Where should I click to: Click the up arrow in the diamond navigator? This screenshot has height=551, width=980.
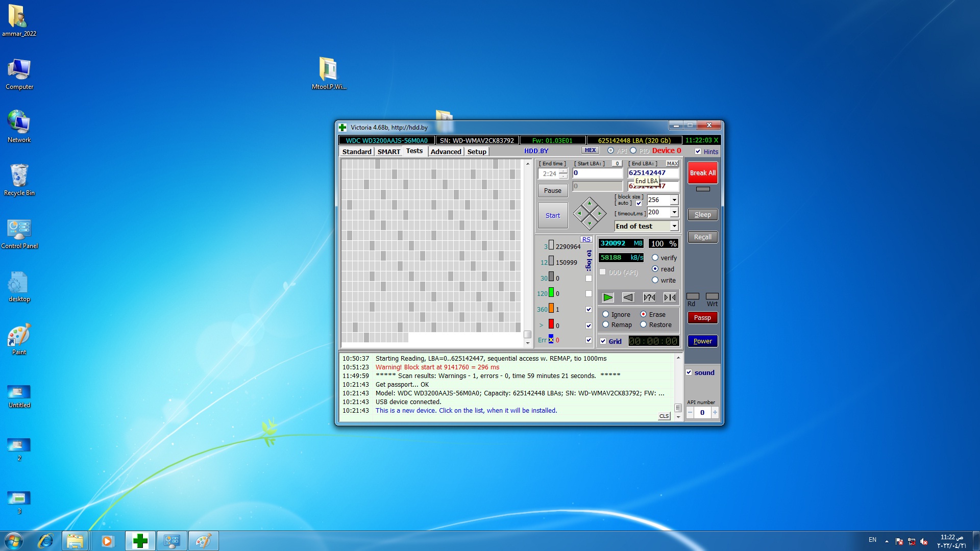coord(590,203)
